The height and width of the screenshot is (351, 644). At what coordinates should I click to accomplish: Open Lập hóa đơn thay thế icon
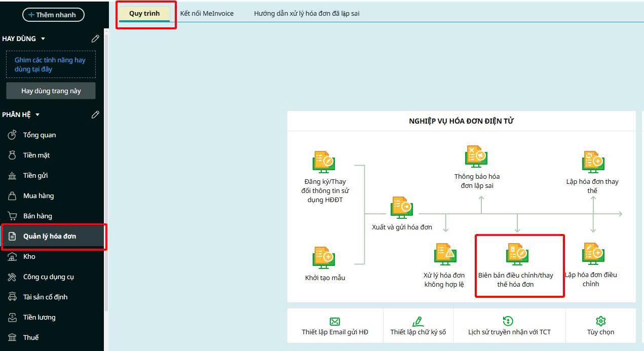pos(592,162)
